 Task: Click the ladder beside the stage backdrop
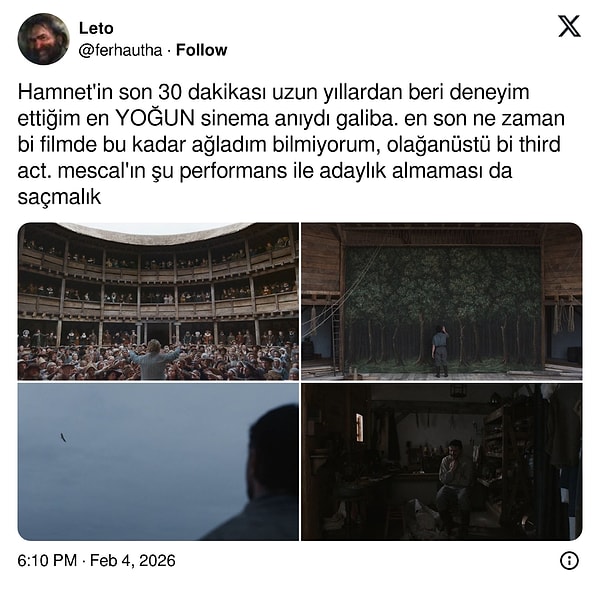tap(336, 341)
